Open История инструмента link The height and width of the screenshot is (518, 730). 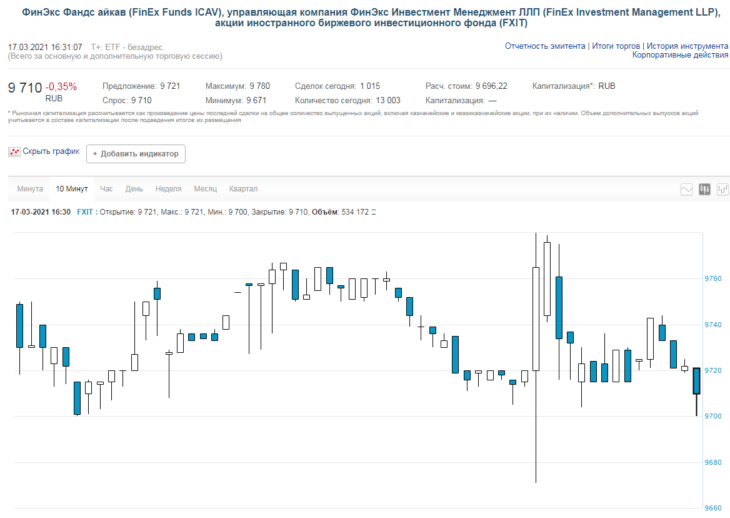click(x=687, y=46)
